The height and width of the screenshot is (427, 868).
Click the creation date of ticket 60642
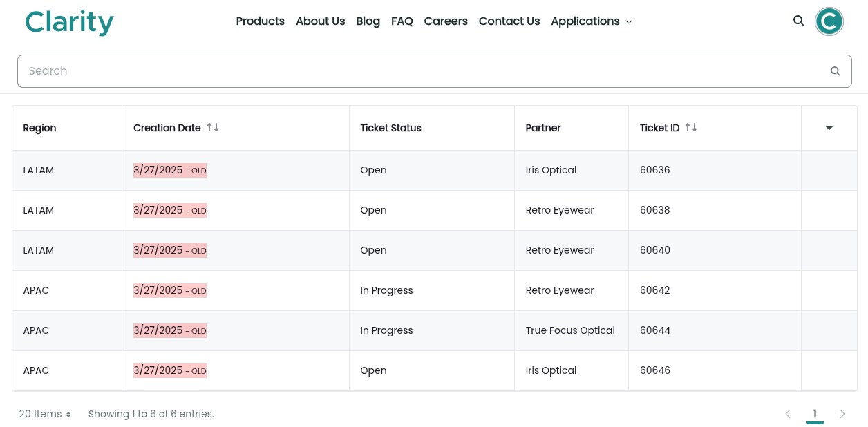coord(170,290)
